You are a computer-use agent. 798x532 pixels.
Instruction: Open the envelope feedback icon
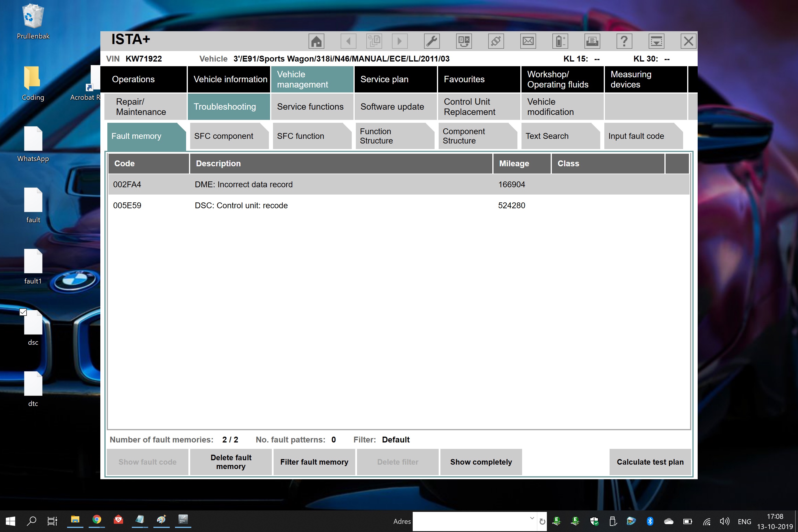[528, 41]
